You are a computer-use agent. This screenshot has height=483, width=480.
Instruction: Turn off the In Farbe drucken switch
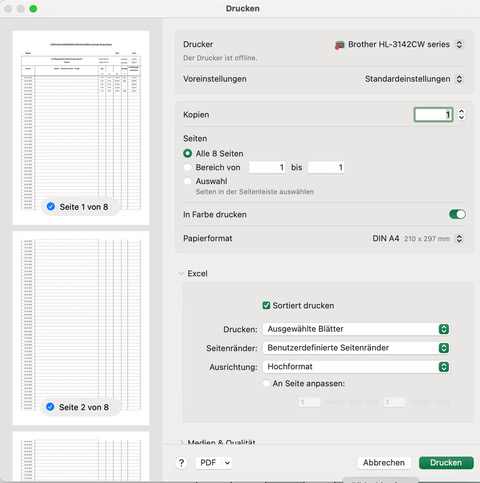[457, 214]
